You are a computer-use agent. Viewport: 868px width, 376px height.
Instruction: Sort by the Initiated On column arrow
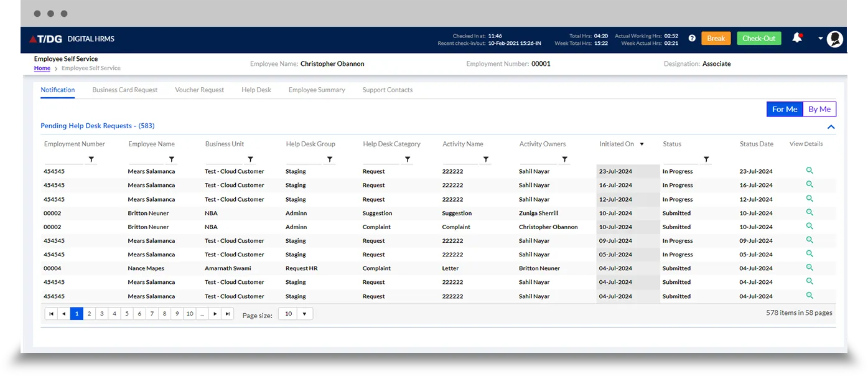[x=642, y=144]
